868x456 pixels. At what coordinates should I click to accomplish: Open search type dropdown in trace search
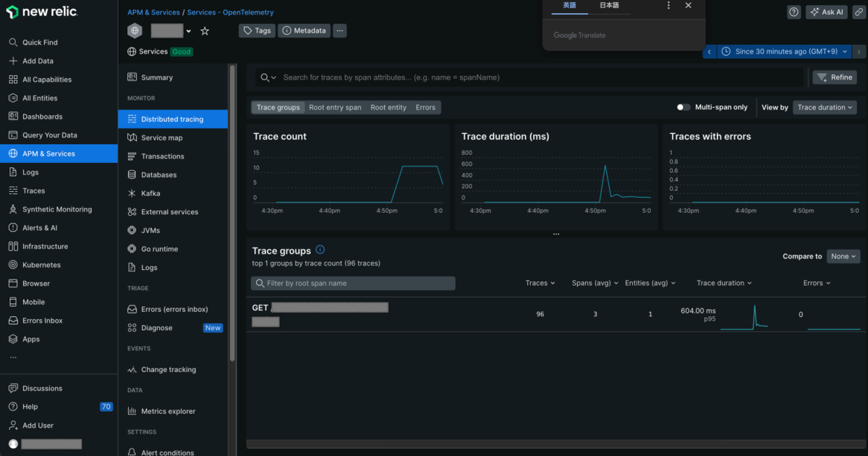268,77
